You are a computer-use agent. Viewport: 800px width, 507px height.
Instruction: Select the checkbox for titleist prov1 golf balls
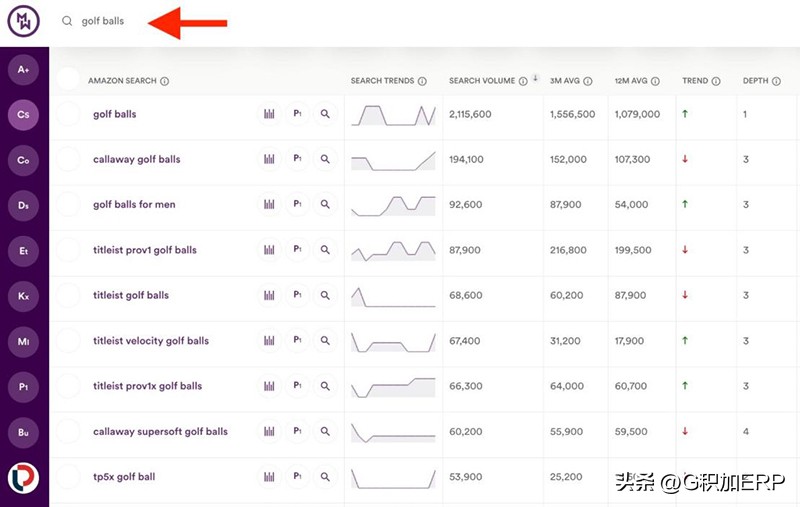68,249
